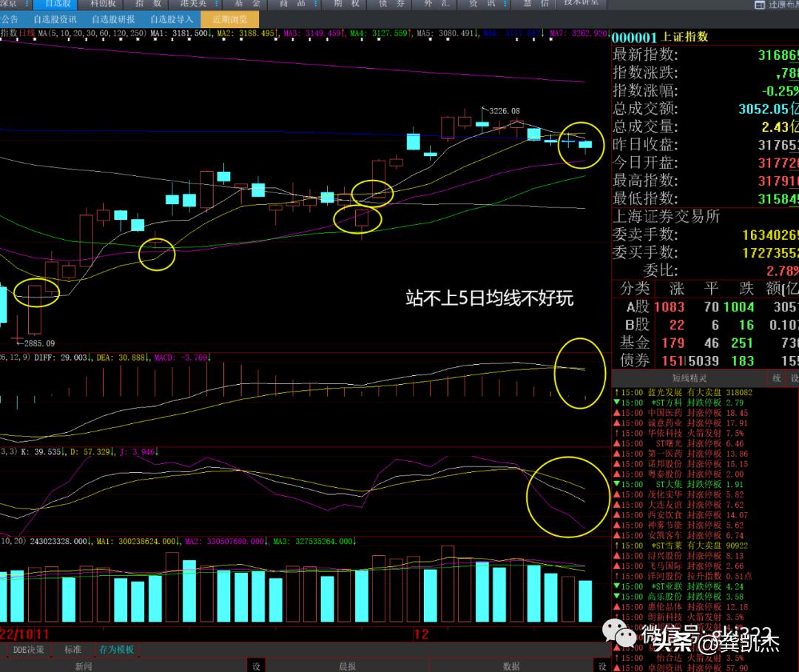Select the 近期浏览 tab
The image size is (799, 672).
click(x=229, y=19)
